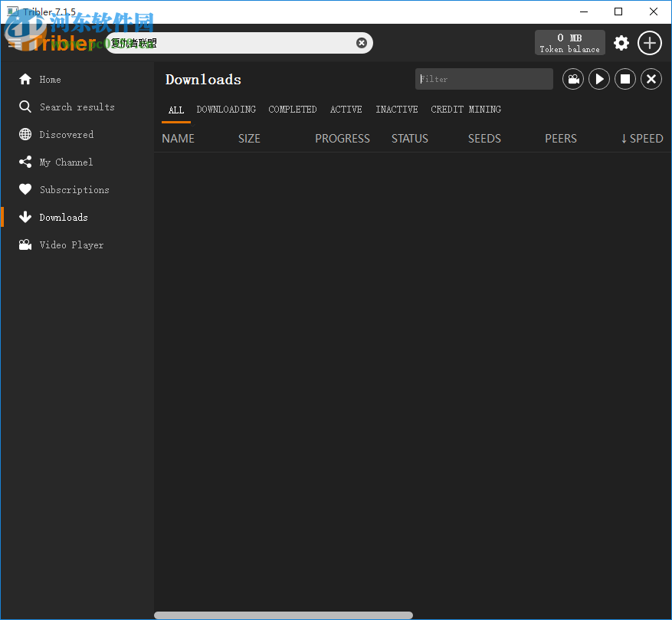Sort downloads by PEERS column

click(x=561, y=139)
